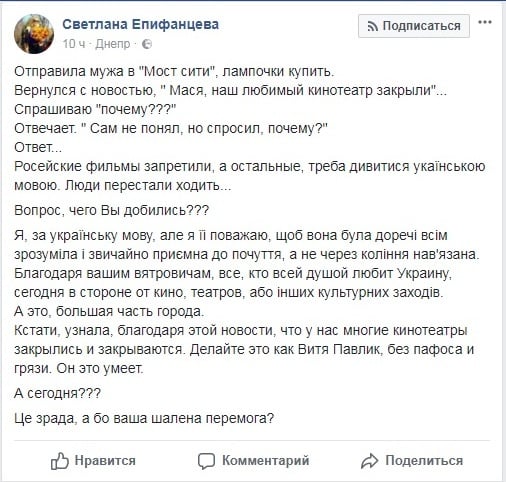Screen dimensions: 506x482
Task: Click the Подписаться subscribe button
Action: (x=414, y=26)
